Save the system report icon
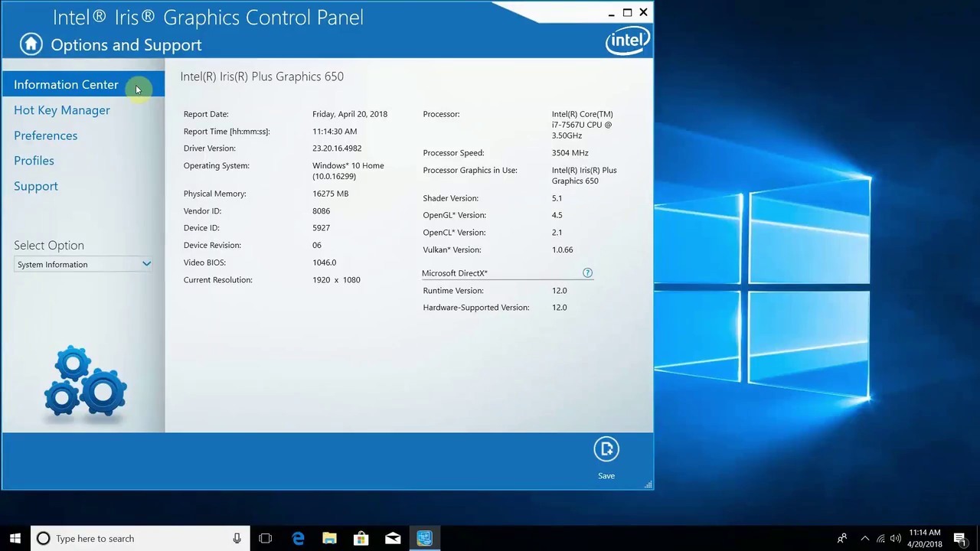 pyautogui.click(x=606, y=449)
